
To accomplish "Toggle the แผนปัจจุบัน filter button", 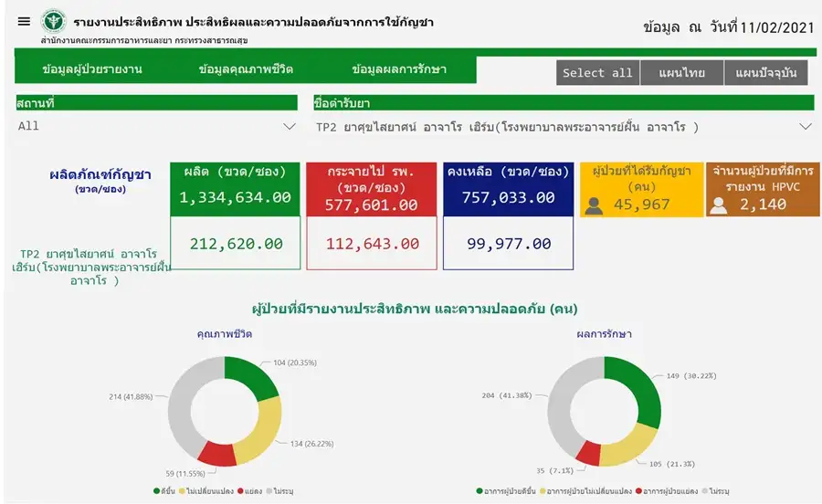I will 764,73.
